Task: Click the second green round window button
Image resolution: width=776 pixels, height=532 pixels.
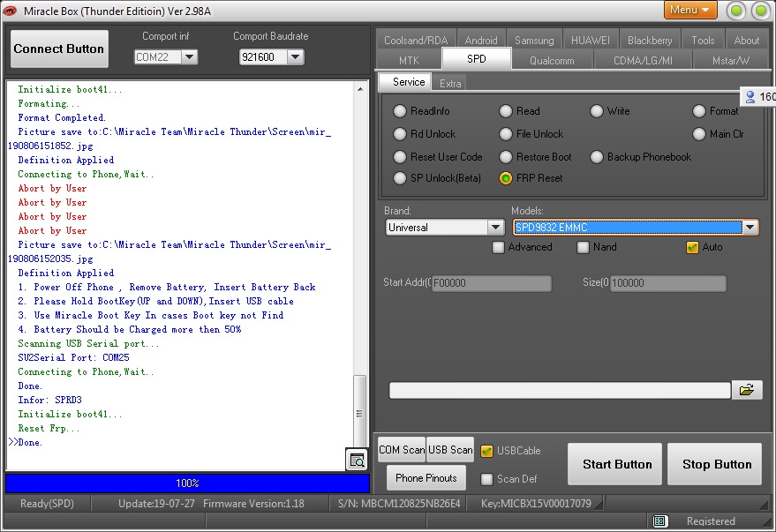Action: coord(760,11)
